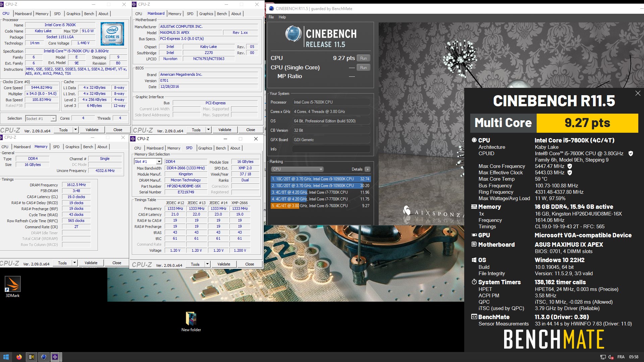
Task: Click the Multi Core 9.27 pts score
Action: tap(587, 123)
